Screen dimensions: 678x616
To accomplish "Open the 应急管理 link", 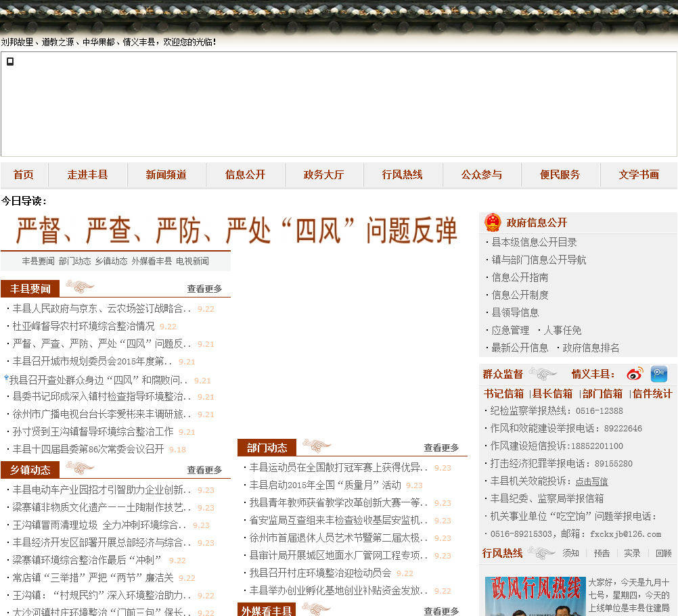I will tap(511, 330).
